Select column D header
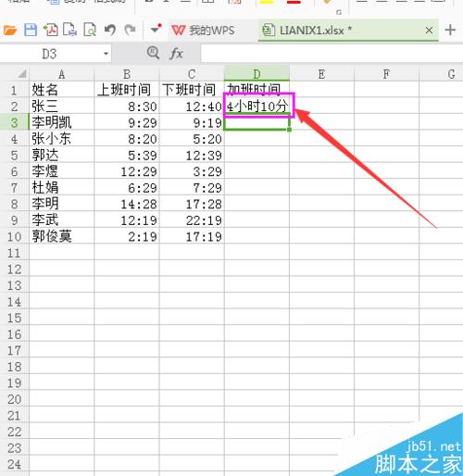Viewport: 463px width, 476px height. 257,74
